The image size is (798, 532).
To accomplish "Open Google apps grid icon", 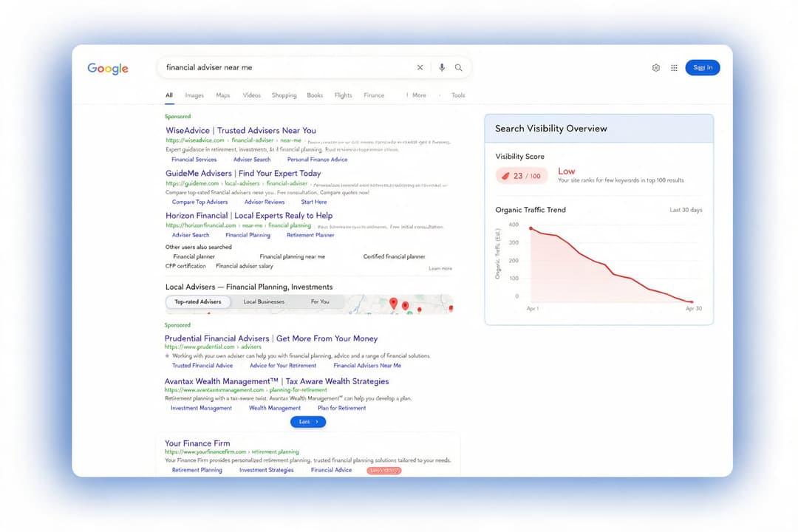I will coord(674,68).
